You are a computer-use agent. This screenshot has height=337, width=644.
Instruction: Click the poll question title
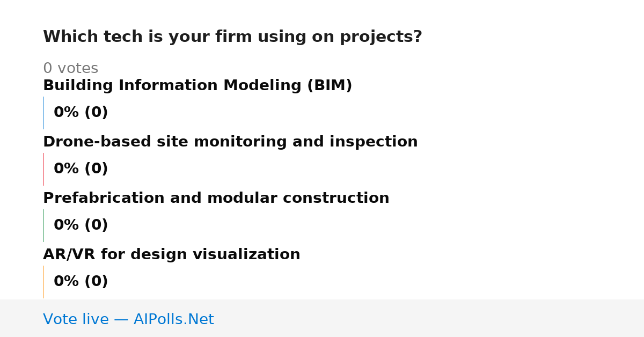point(232,37)
